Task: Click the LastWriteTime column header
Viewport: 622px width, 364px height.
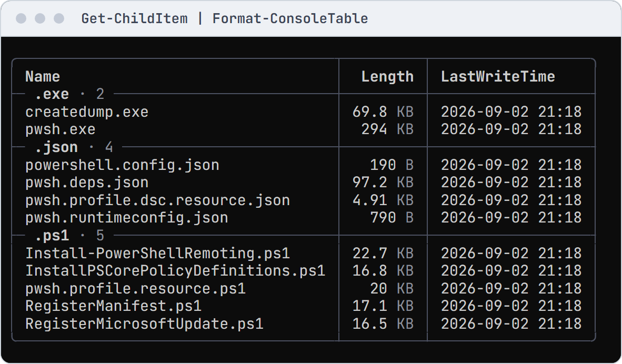Action: point(498,76)
